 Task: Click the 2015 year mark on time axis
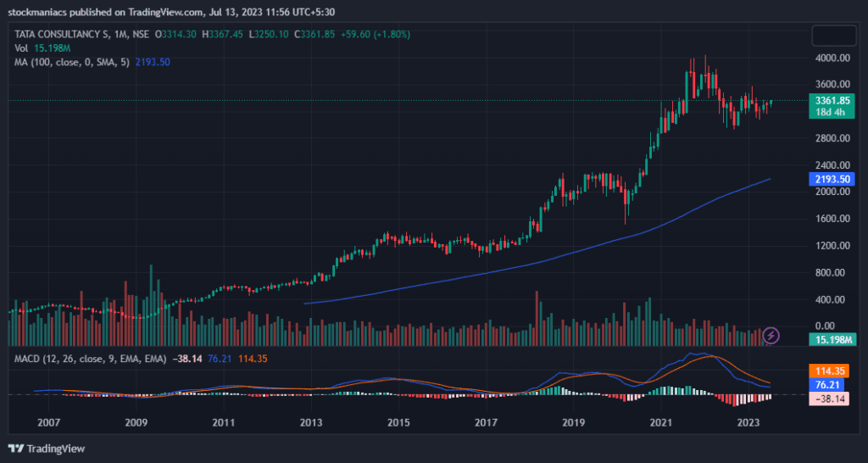398,422
